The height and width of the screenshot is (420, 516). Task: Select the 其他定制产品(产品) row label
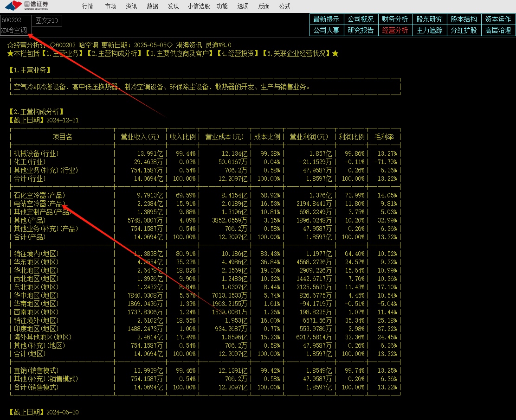(x=43, y=212)
